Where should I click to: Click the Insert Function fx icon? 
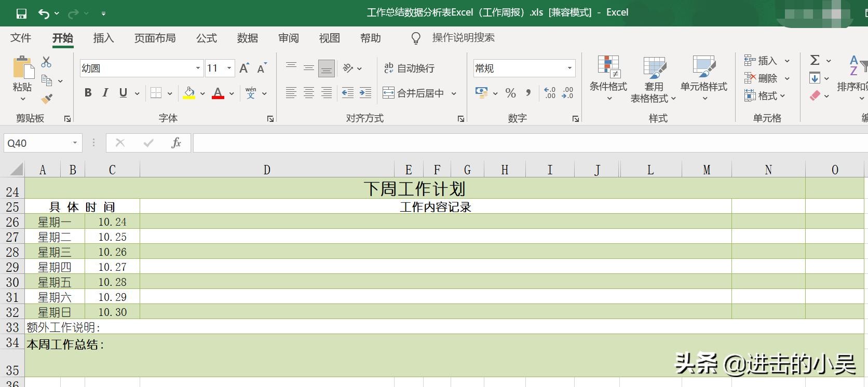point(176,143)
